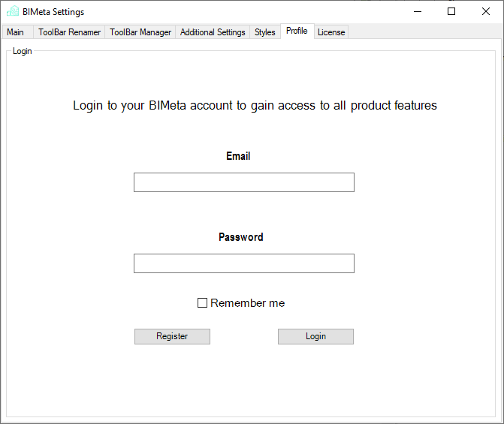Click the bold Email label

point(238,156)
